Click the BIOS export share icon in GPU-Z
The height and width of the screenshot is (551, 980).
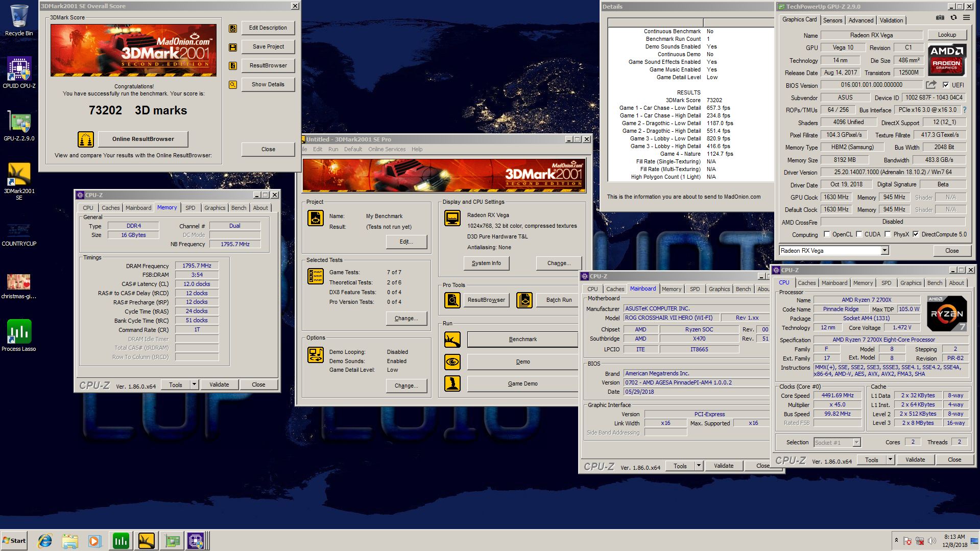click(x=931, y=85)
